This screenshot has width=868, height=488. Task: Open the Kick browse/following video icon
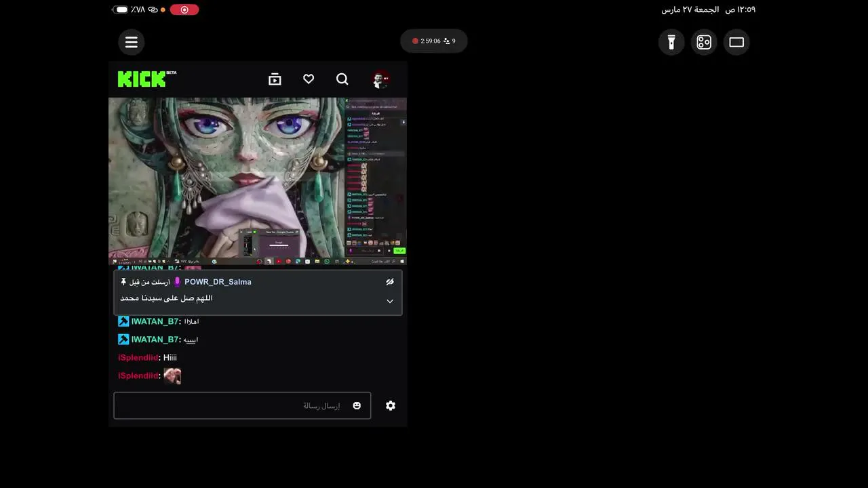click(x=275, y=79)
